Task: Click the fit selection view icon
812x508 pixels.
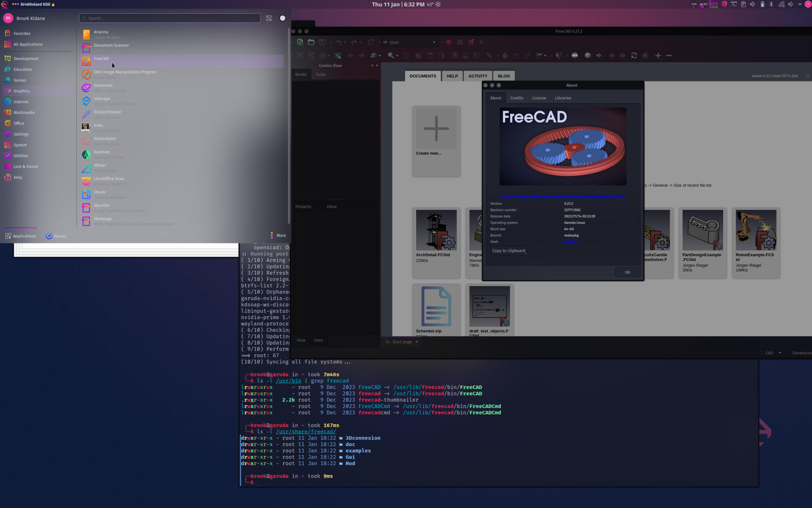Action: point(311,55)
